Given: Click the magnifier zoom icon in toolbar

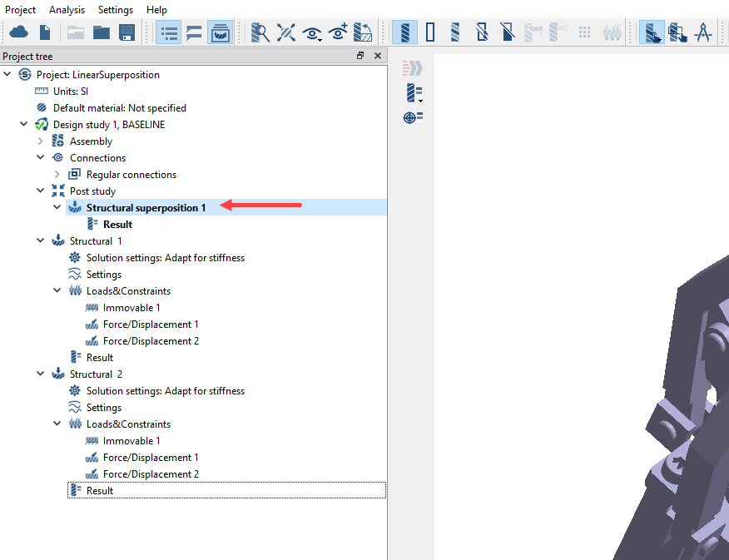Looking at the screenshot, I should (x=260, y=33).
